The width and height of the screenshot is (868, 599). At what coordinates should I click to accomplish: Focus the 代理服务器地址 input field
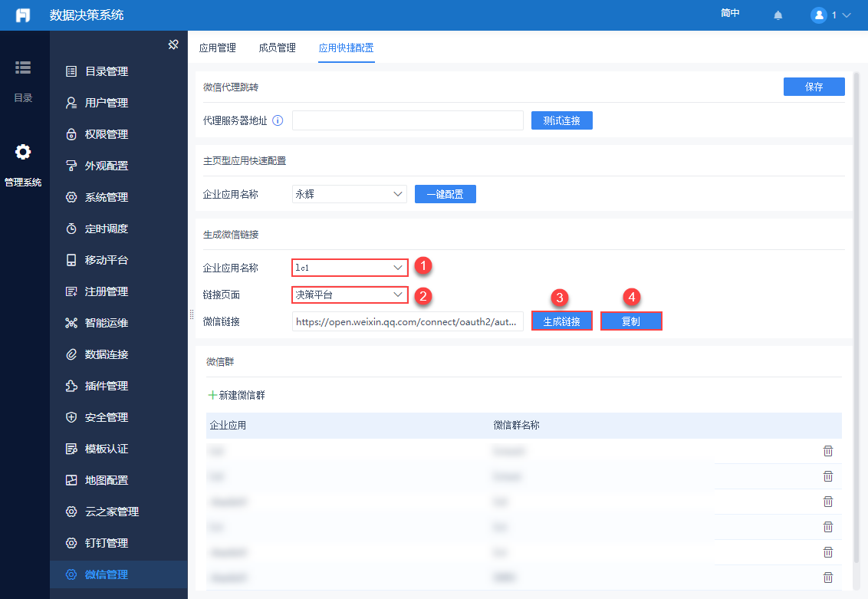[407, 120]
